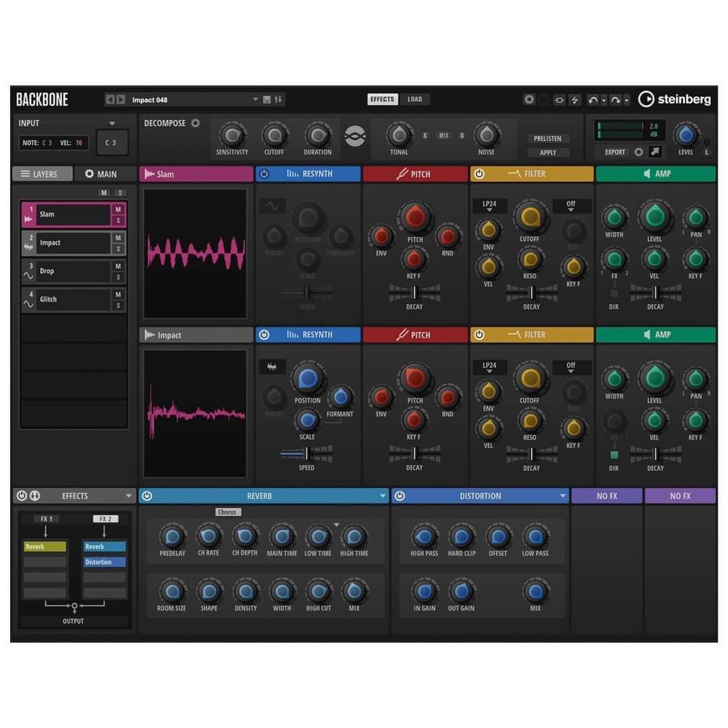Click the Apply button
The width and height of the screenshot is (728, 728).
[x=547, y=152]
